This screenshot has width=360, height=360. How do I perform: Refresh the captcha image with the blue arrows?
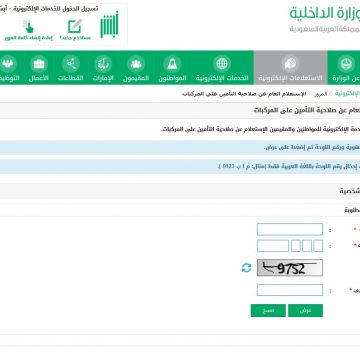246,267
